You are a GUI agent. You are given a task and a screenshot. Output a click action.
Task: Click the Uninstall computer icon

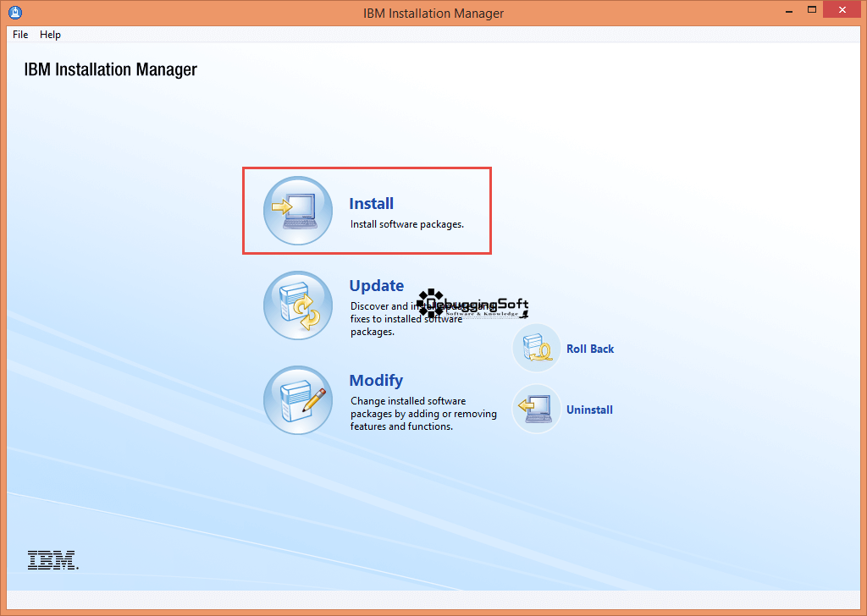coord(536,410)
